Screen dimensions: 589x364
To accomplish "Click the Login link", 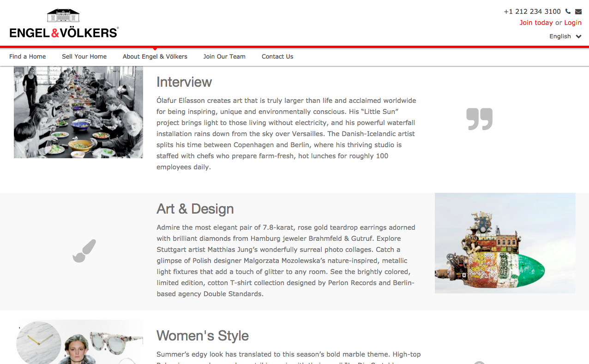I will coord(573,23).
